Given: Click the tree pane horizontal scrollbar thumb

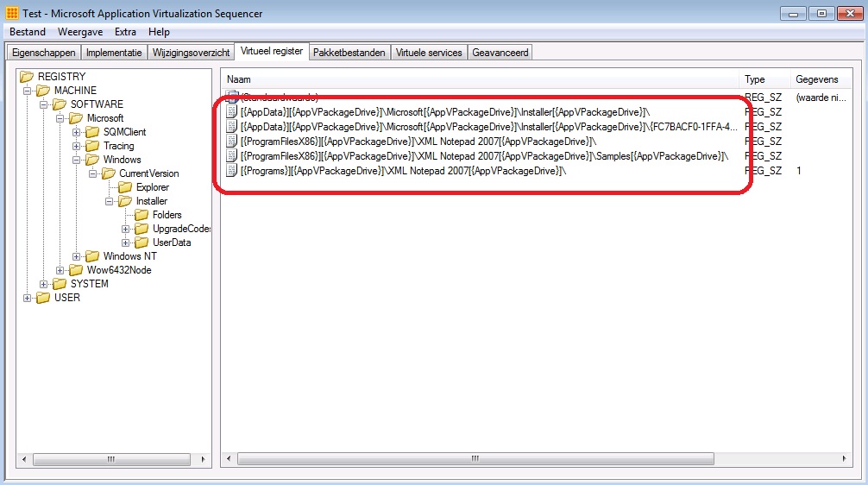Looking at the screenshot, I should 111,459.
